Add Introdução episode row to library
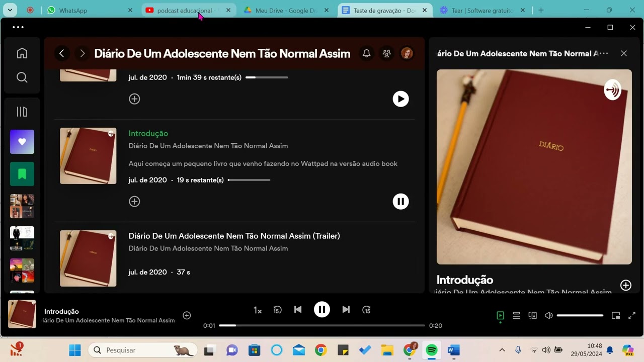The image size is (644, 362). click(x=134, y=202)
